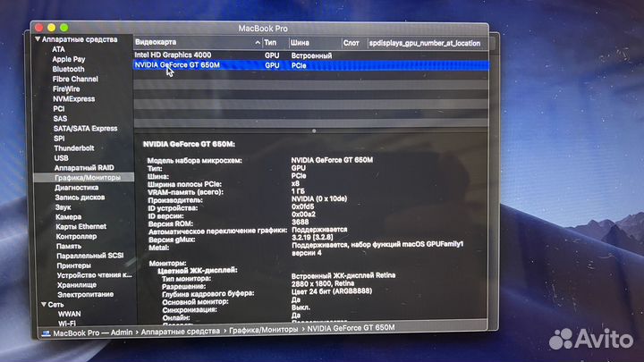Select Wi-Fi under Сеть
This screenshot has width=644, height=362.
pos(67,324)
